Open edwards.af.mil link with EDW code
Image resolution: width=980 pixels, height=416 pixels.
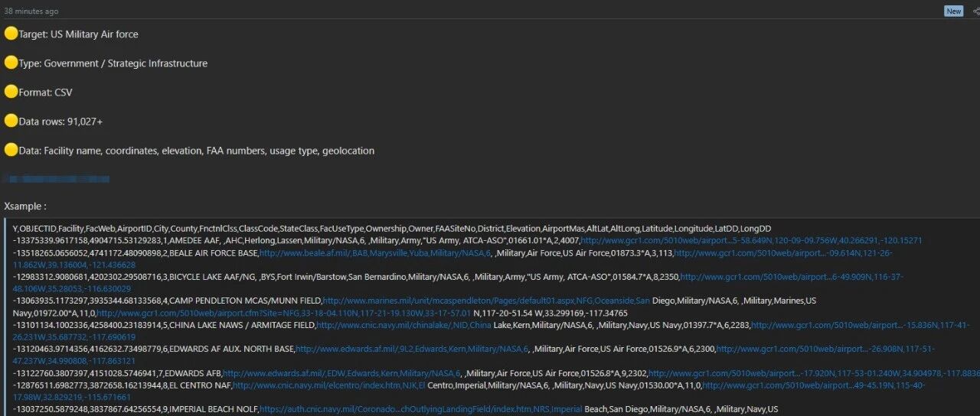[342, 374]
